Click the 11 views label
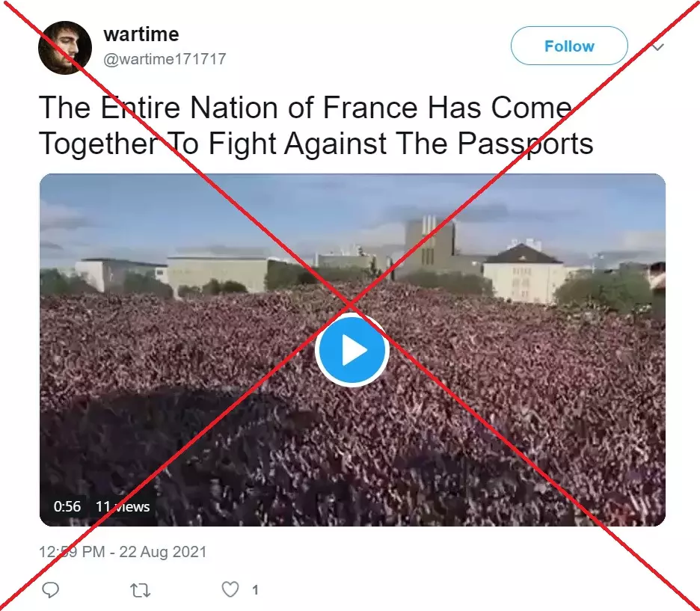This screenshot has height=611, width=700. [123, 506]
